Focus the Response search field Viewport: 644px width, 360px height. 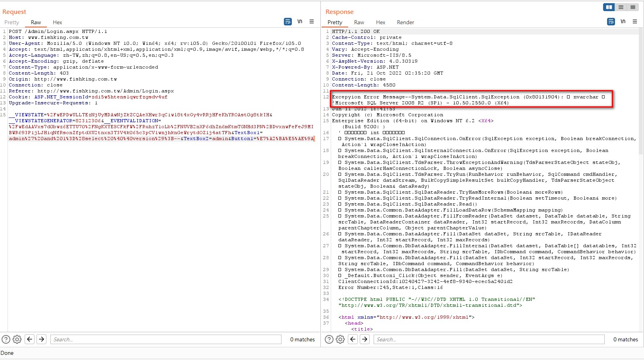[x=489, y=339]
